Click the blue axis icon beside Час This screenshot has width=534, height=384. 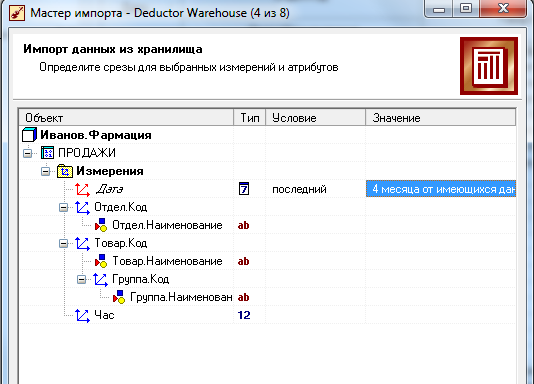click(82, 316)
